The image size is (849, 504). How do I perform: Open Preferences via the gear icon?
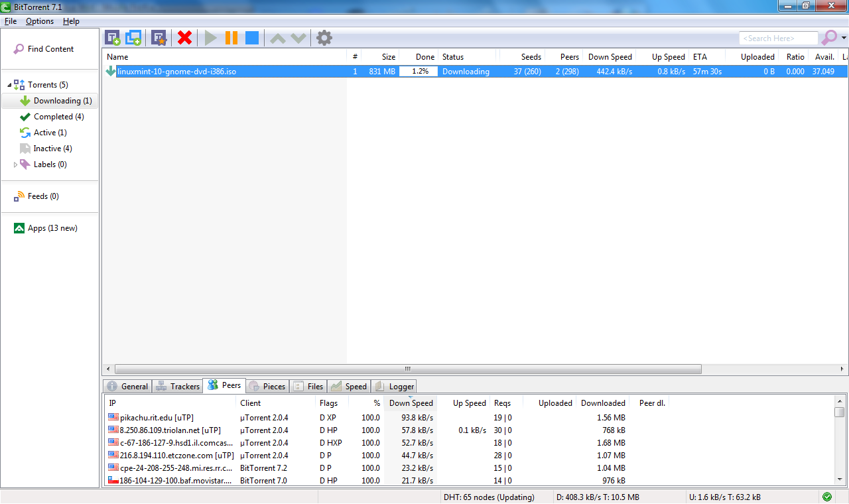[324, 38]
